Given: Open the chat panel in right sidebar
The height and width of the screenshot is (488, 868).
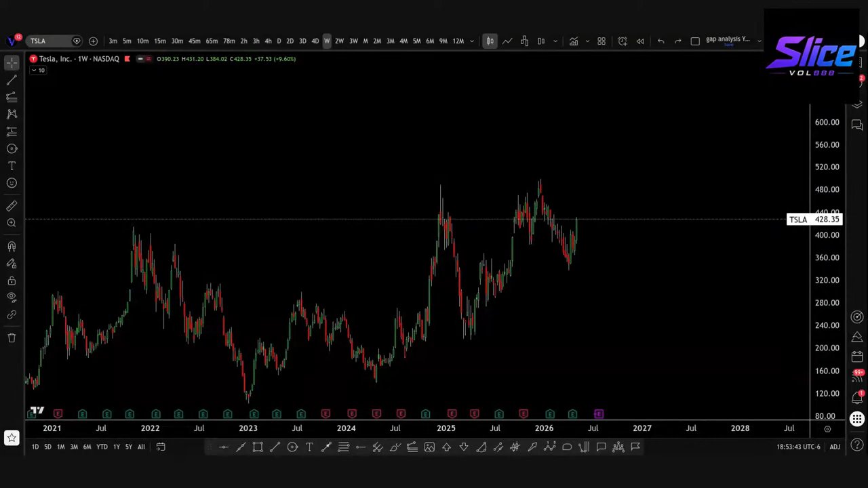Looking at the screenshot, I should point(857,125).
